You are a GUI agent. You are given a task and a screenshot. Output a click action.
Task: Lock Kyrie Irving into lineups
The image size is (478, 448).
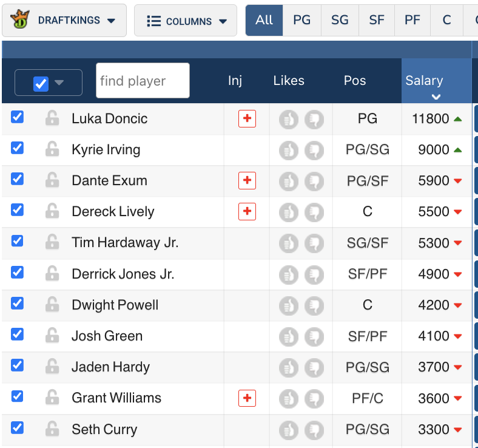[x=52, y=149]
